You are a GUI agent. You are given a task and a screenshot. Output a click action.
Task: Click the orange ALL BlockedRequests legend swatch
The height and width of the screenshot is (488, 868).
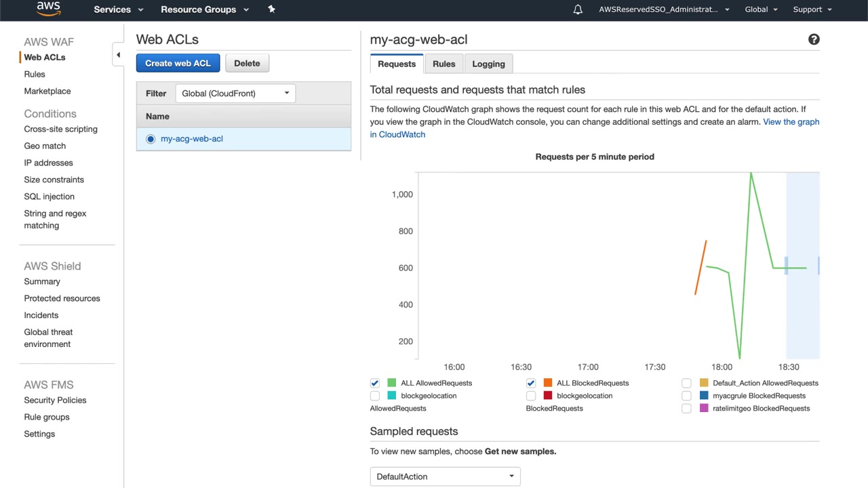547,383
